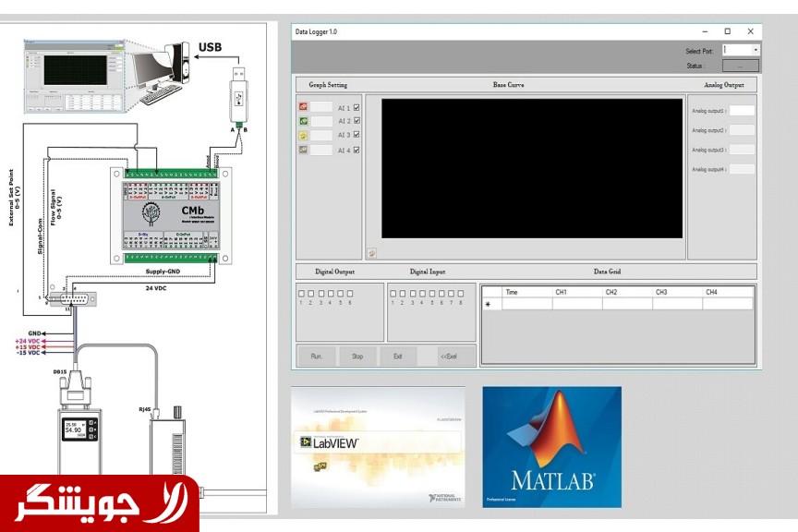Click the red AI 1 color icon
798x532 pixels.
click(x=304, y=107)
